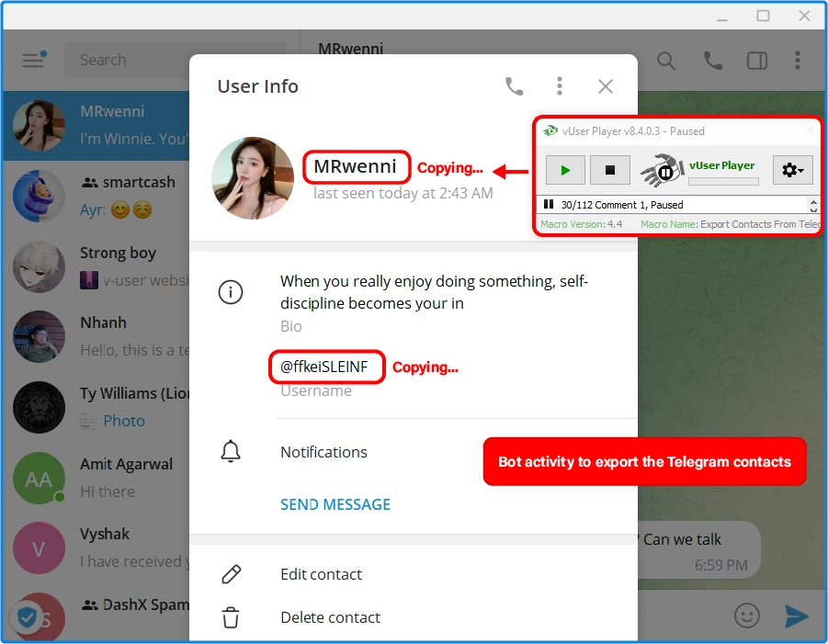
Task: Click the MRwenni chat header title
Action: click(x=351, y=49)
